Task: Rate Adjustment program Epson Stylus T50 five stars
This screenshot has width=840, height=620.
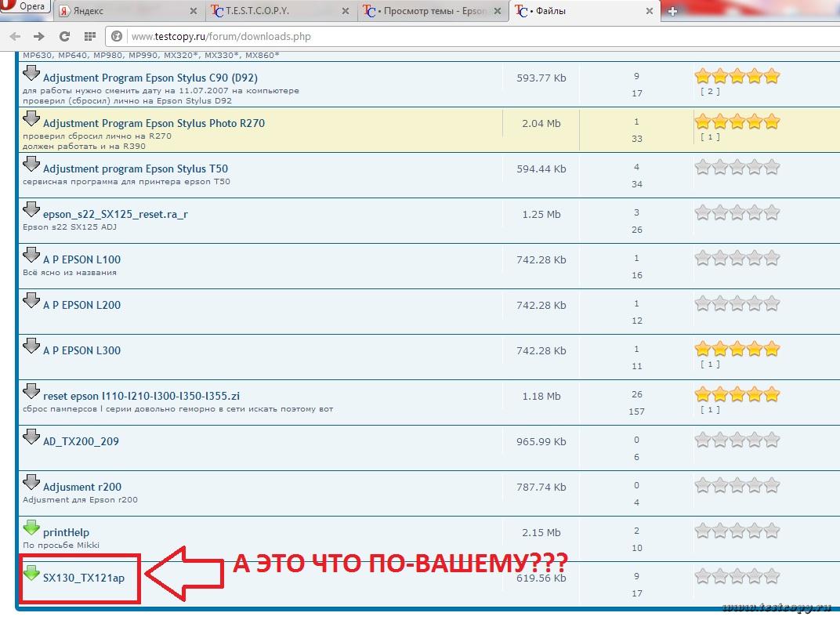Action: pyautogui.click(x=772, y=167)
